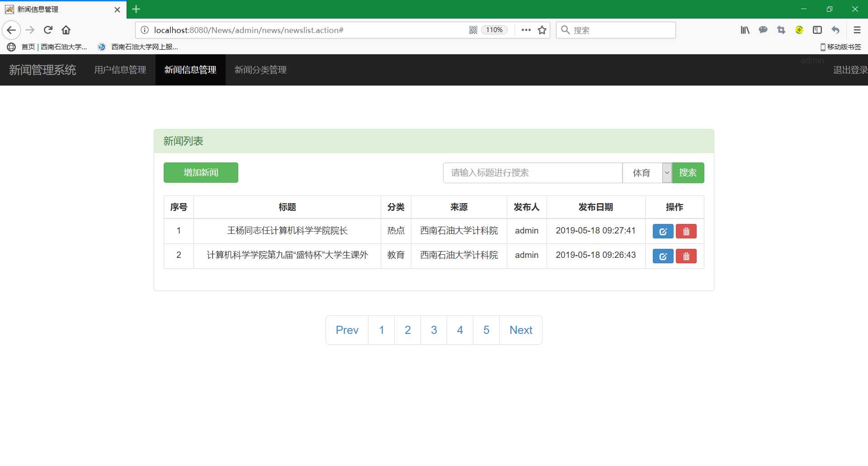Screen dimensions: 868x466
Task: Go to page 4
Action: click(x=460, y=330)
